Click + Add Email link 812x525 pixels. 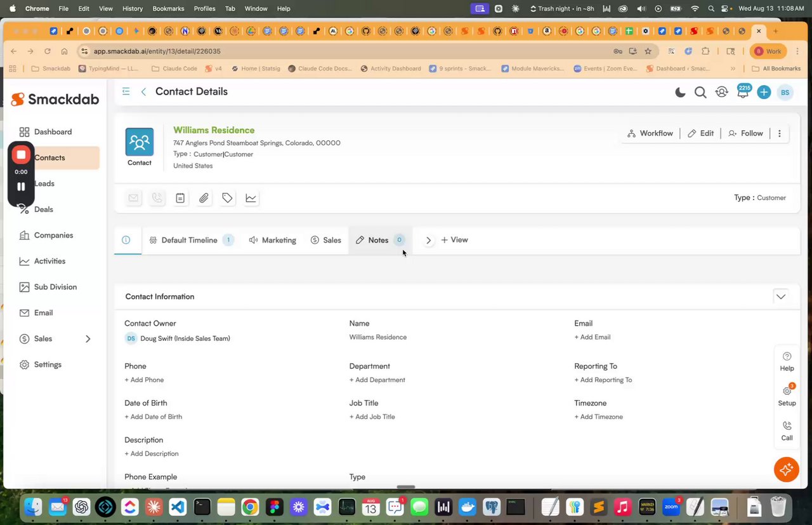tap(593, 337)
